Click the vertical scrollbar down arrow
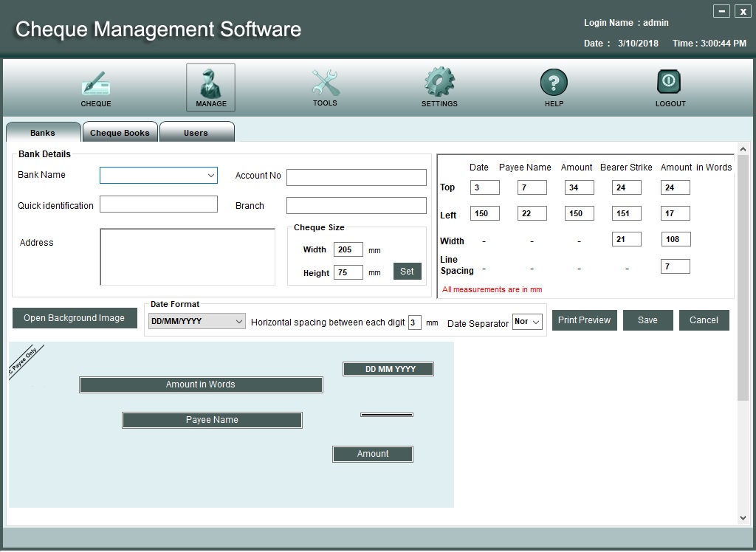This screenshot has height=552, width=756. click(x=743, y=518)
